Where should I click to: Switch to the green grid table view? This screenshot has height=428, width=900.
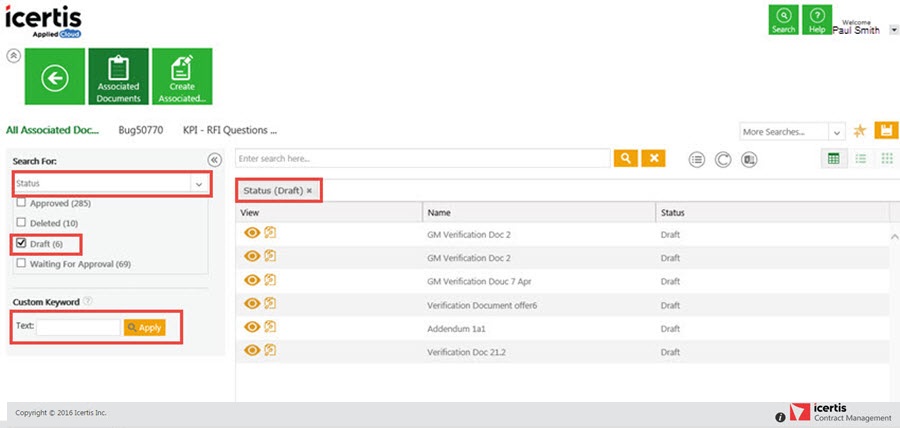833,159
